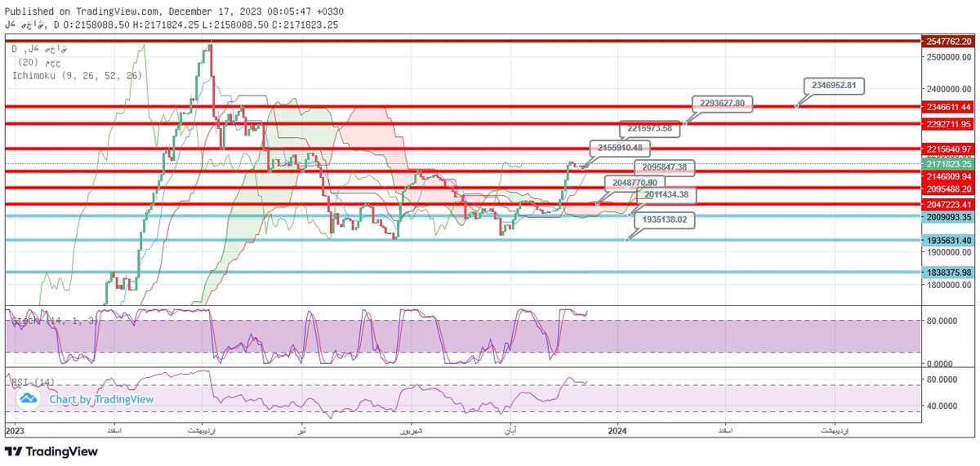
Task: Open the Chart by TradingView link
Action: 101,399
